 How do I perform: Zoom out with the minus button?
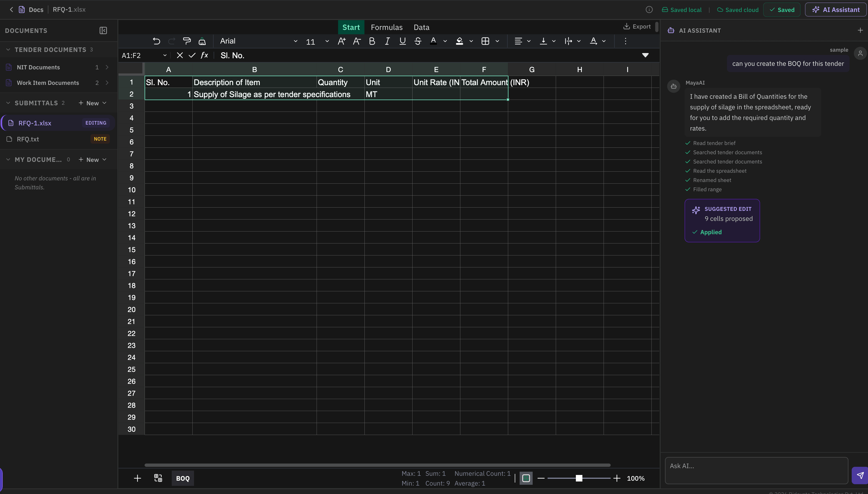tap(541, 478)
